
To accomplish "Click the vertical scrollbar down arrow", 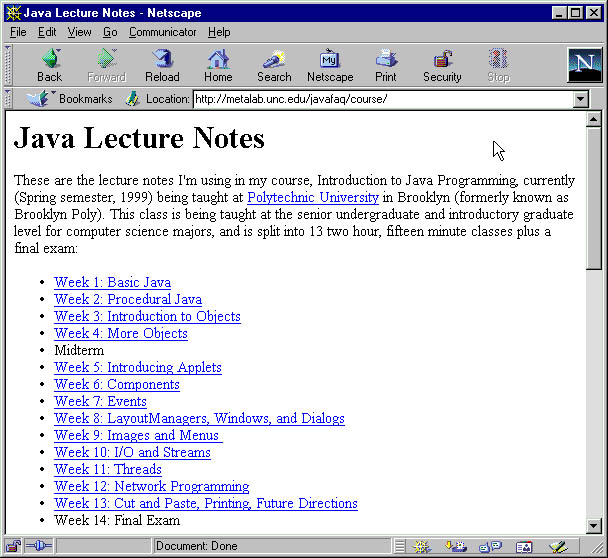I will [x=594, y=526].
